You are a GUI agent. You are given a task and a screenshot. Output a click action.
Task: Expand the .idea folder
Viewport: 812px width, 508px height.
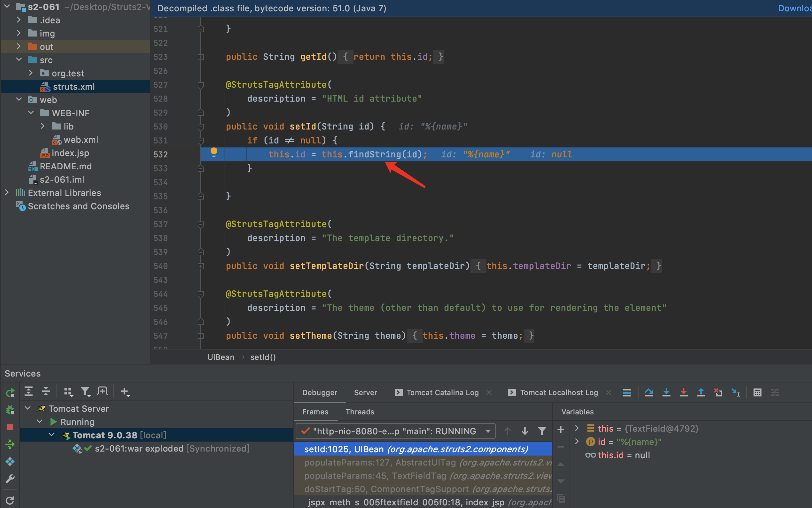(x=19, y=20)
